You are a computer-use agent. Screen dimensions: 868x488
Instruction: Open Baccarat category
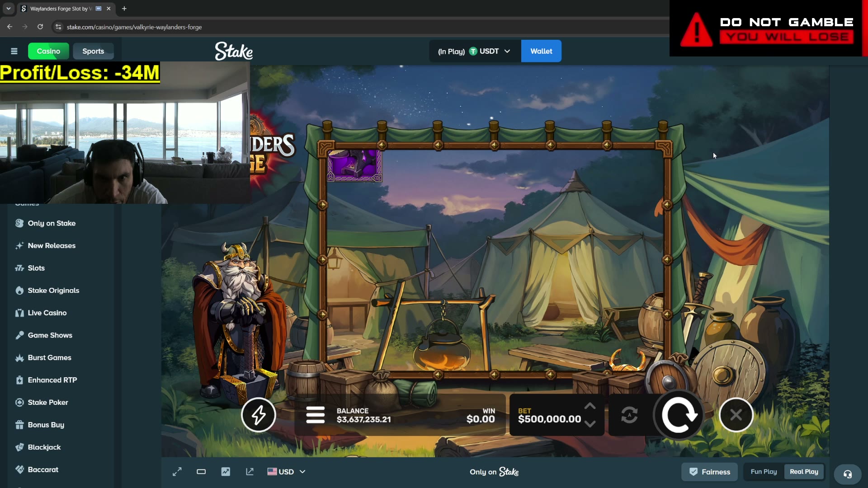[43, 469]
